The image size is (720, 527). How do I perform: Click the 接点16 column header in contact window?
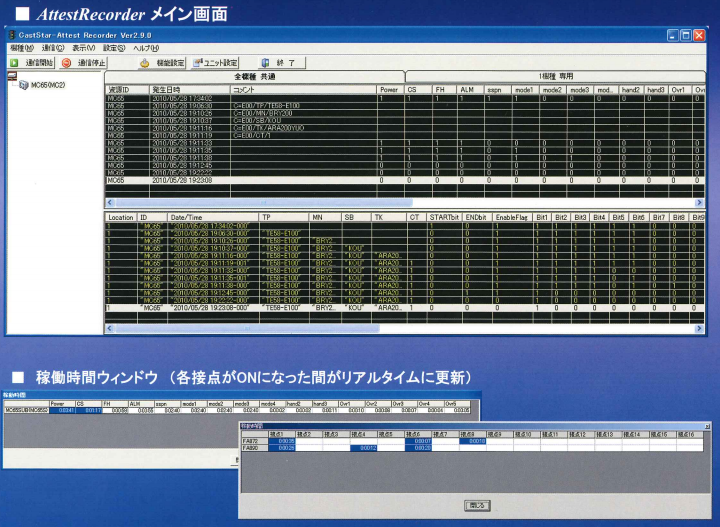click(x=690, y=434)
